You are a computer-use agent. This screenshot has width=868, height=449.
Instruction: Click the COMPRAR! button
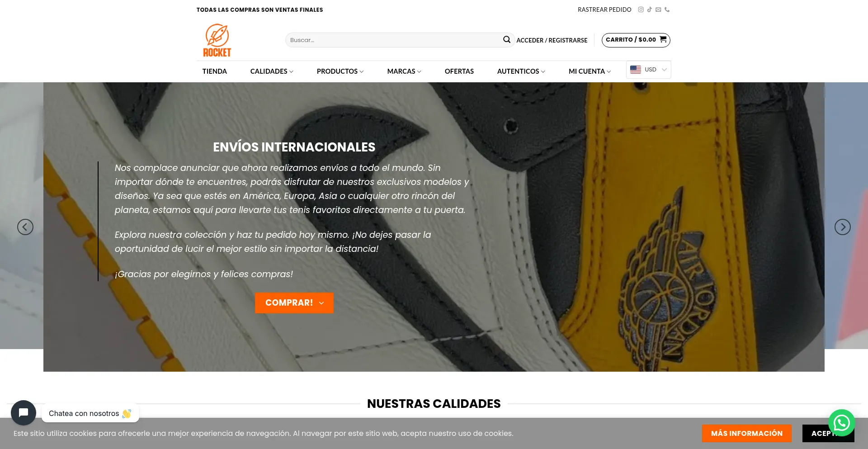[x=294, y=303]
